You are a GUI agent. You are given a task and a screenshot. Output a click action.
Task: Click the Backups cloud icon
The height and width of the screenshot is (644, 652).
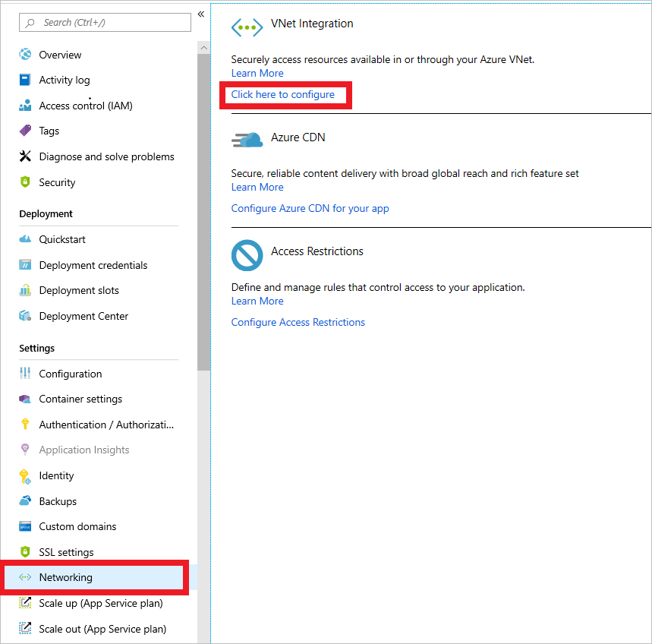pos(25,500)
